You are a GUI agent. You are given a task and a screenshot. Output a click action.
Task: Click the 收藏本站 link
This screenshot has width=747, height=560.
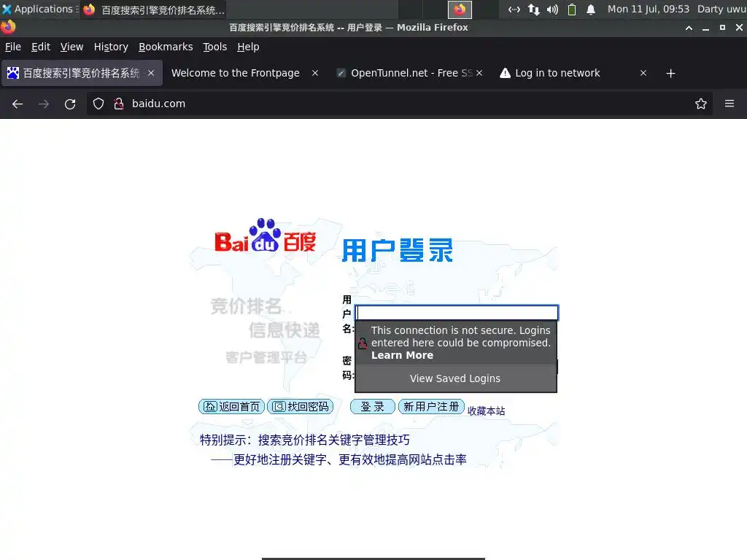(x=486, y=411)
